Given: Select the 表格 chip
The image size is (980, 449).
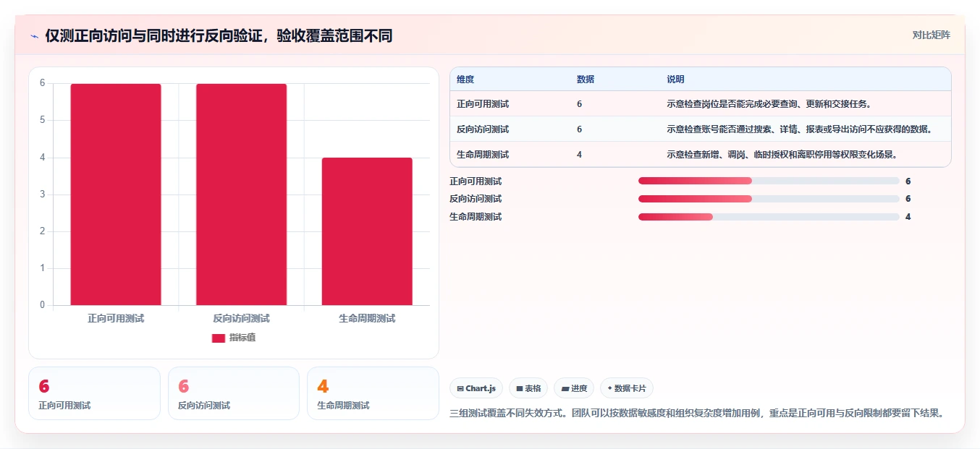Looking at the screenshot, I should point(528,388).
